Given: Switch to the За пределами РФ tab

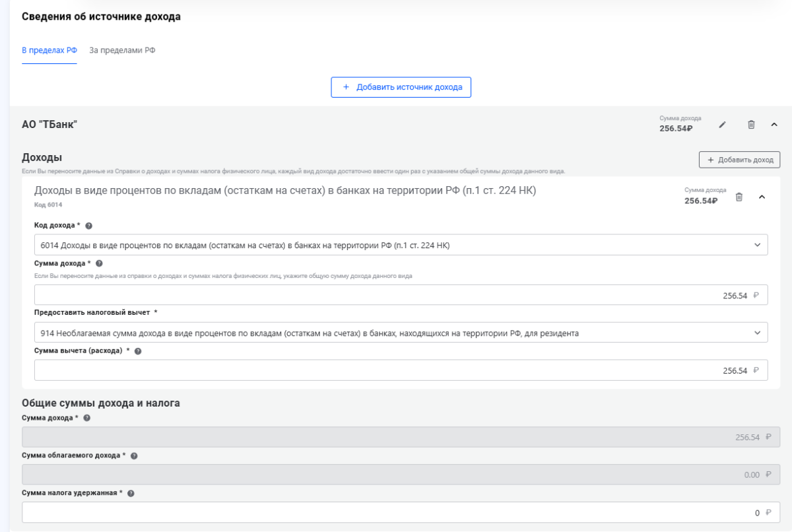Looking at the screenshot, I should [x=122, y=50].
